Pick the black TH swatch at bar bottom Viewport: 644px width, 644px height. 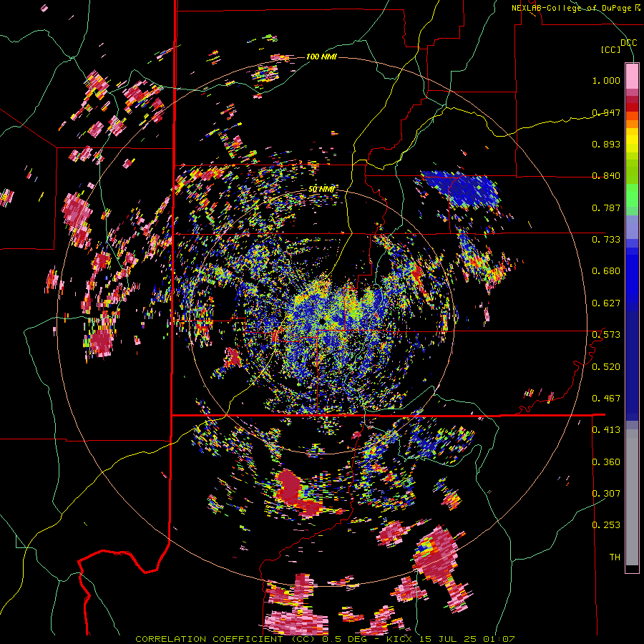click(632, 568)
